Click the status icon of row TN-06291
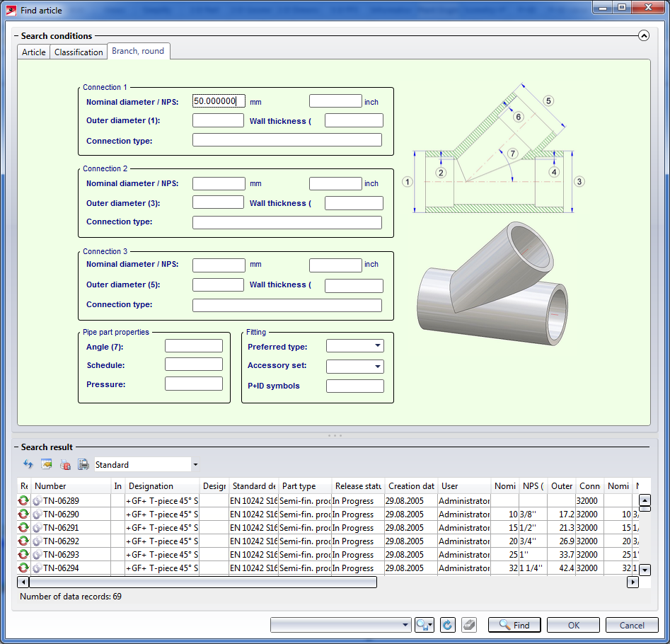The width and height of the screenshot is (670, 644). tap(23, 528)
